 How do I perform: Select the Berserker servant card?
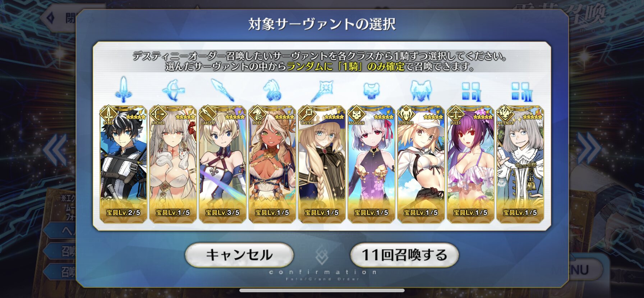(x=421, y=164)
